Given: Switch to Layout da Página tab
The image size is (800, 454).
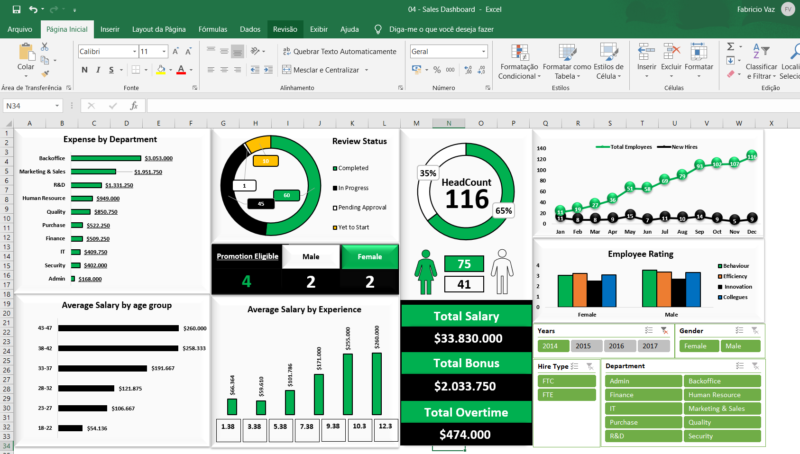Looking at the screenshot, I should click(x=159, y=29).
